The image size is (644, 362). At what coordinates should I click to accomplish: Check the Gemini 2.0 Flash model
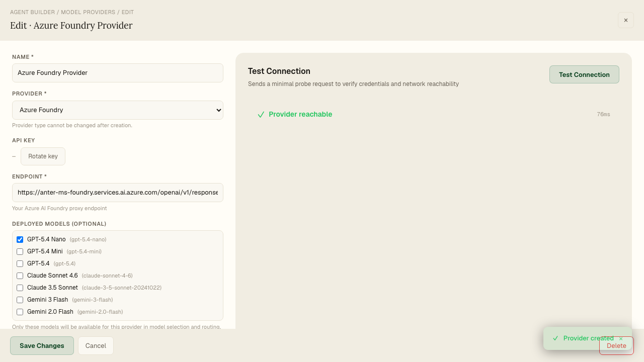point(20,312)
